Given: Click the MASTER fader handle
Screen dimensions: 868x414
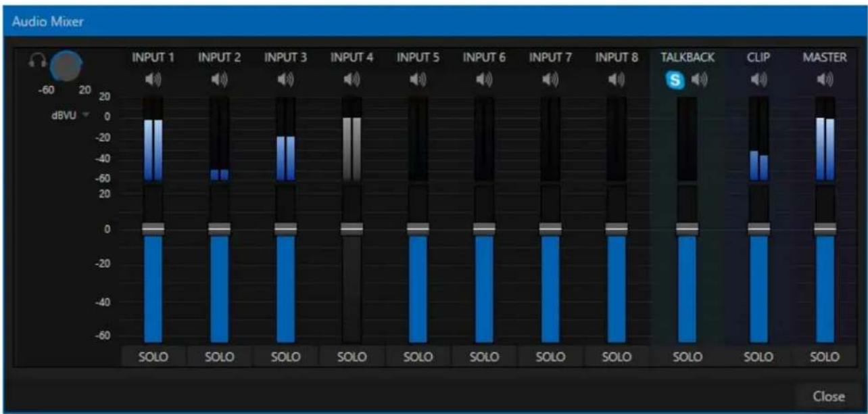Looking at the screenshot, I should point(825,229).
